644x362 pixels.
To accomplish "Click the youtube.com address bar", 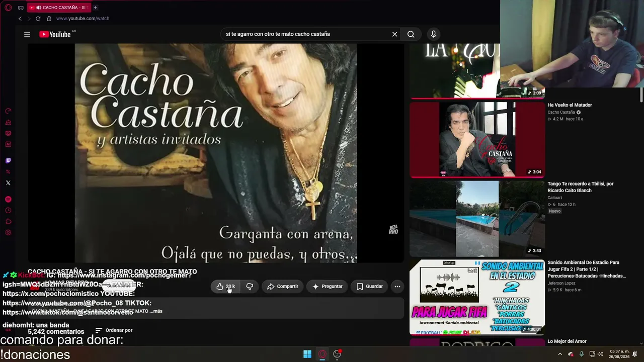I will 83,19.
